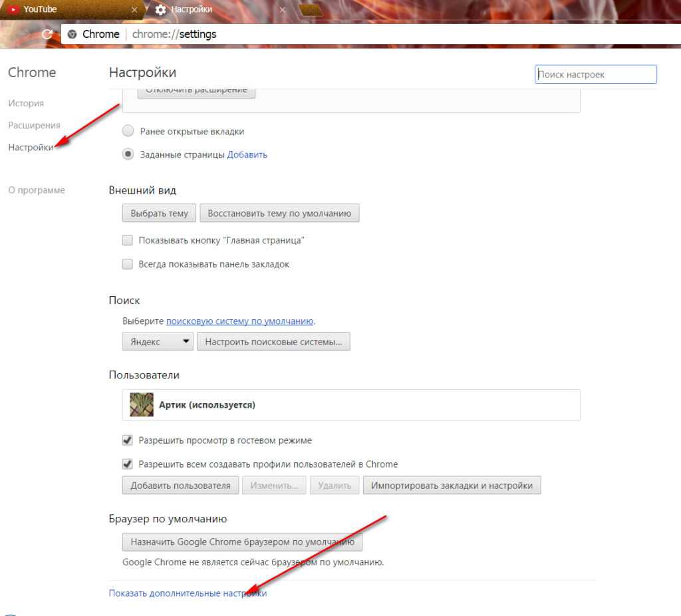Open История in the left sidebar

(26, 103)
